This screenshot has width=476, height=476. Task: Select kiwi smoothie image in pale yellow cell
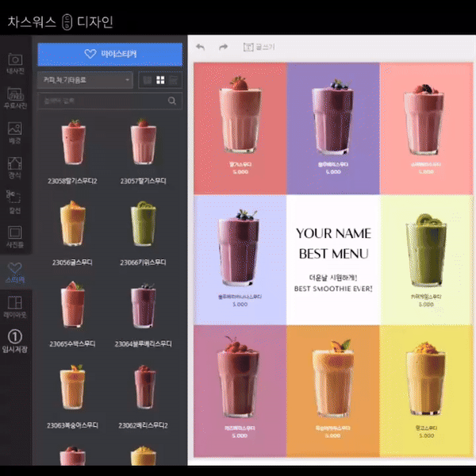point(426,251)
